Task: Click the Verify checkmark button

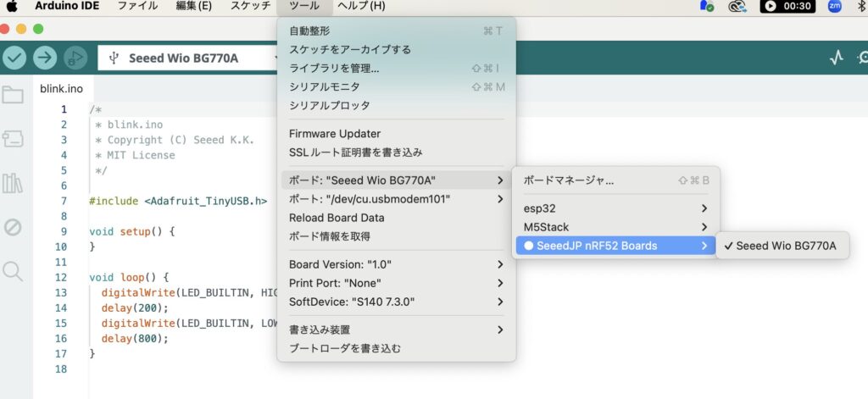Action: click(x=14, y=58)
